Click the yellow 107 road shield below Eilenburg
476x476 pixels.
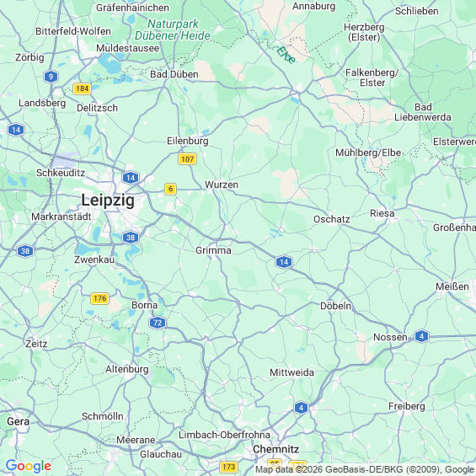point(187,158)
